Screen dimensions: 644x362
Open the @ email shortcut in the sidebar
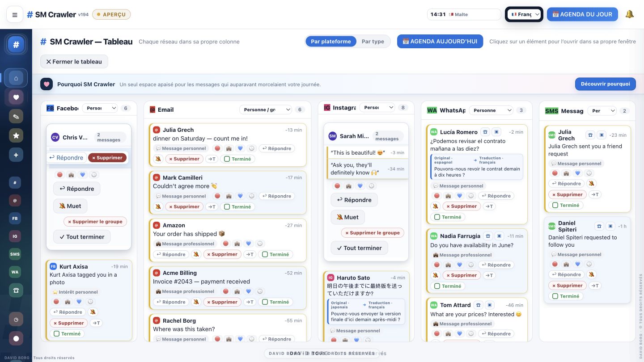point(15,201)
